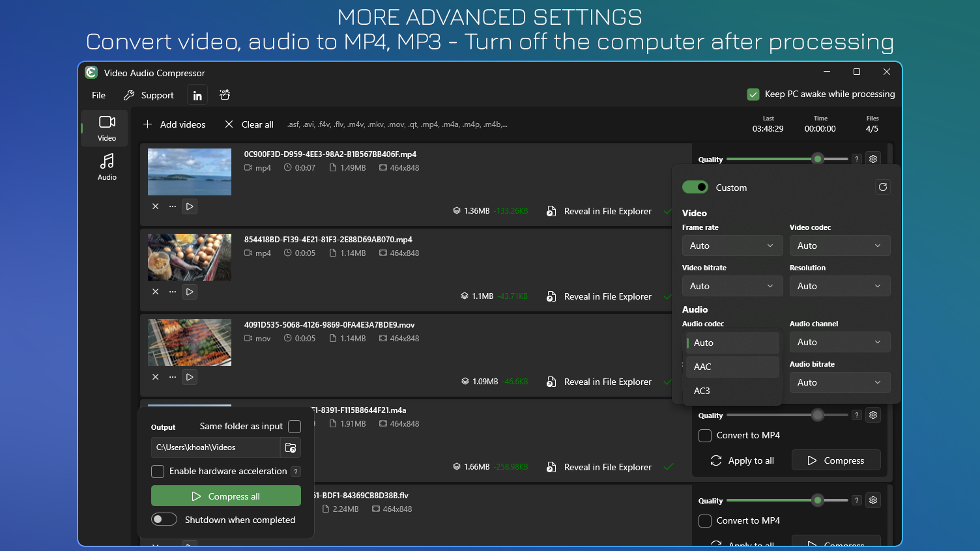Screen dimensions: 980x551
Task: Open the .flv file's advanced settings gear
Action: [x=873, y=500]
